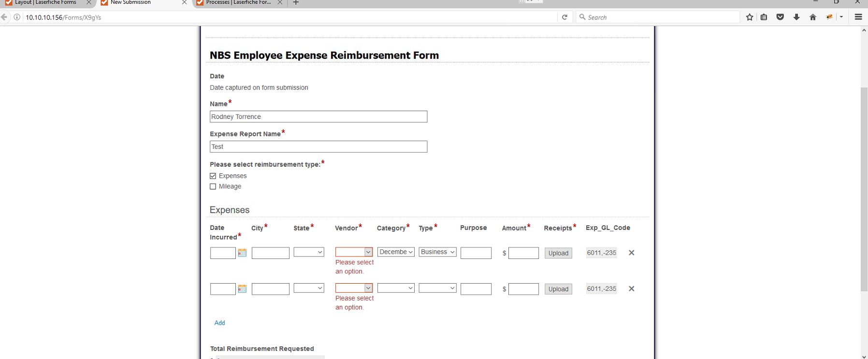The width and height of the screenshot is (868, 359).
Task: Expand Category dropdown in second row
Action: click(396, 288)
